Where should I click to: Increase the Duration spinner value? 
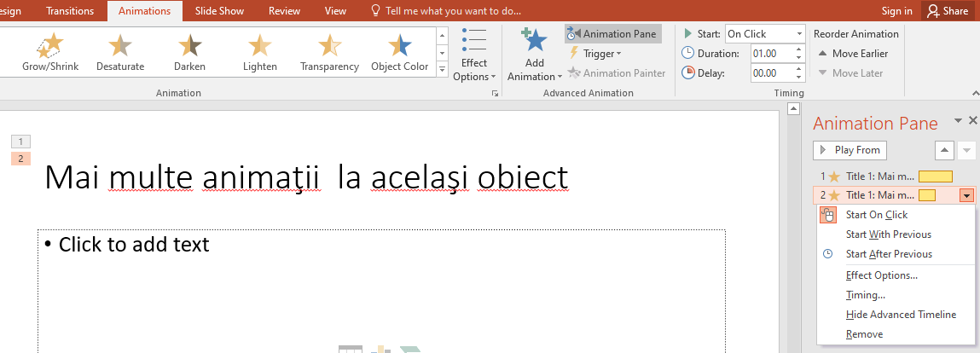(x=799, y=49)
